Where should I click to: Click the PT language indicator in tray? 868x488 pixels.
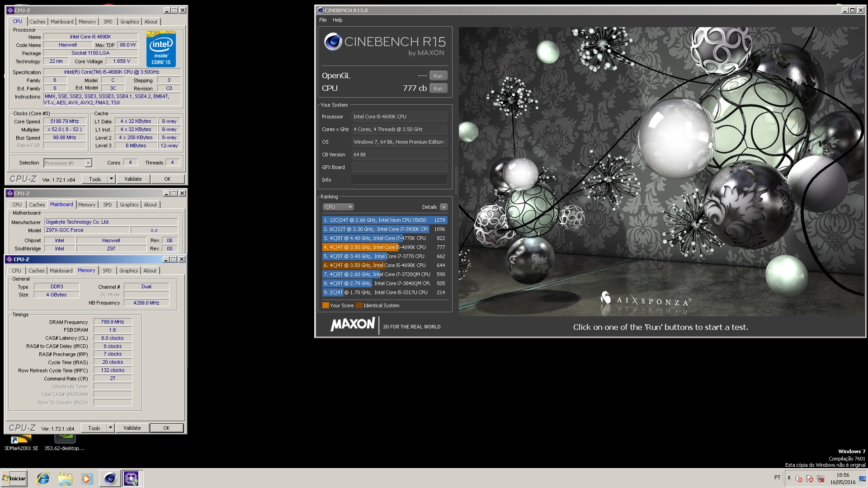(777, 478)
